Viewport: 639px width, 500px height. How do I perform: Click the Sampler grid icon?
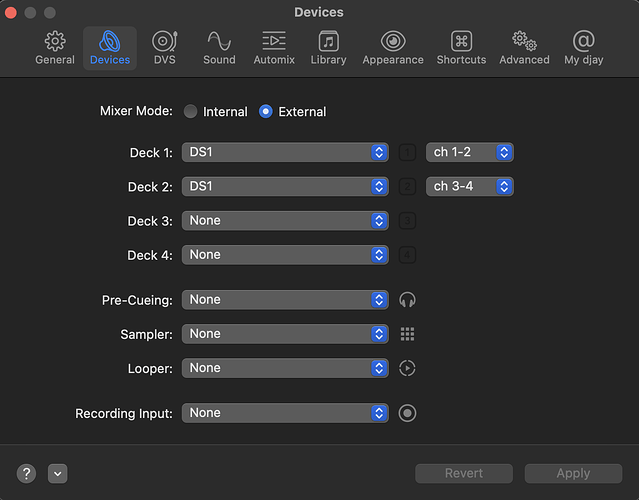(407, 334)
